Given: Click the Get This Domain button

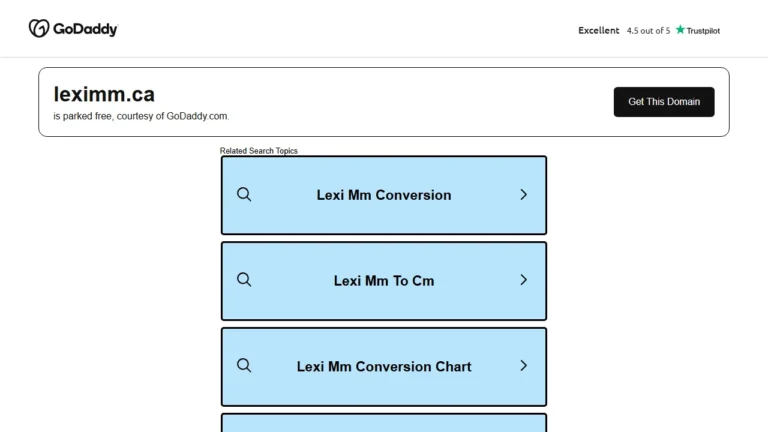Looking at the screenshot, I should (664, 102).
